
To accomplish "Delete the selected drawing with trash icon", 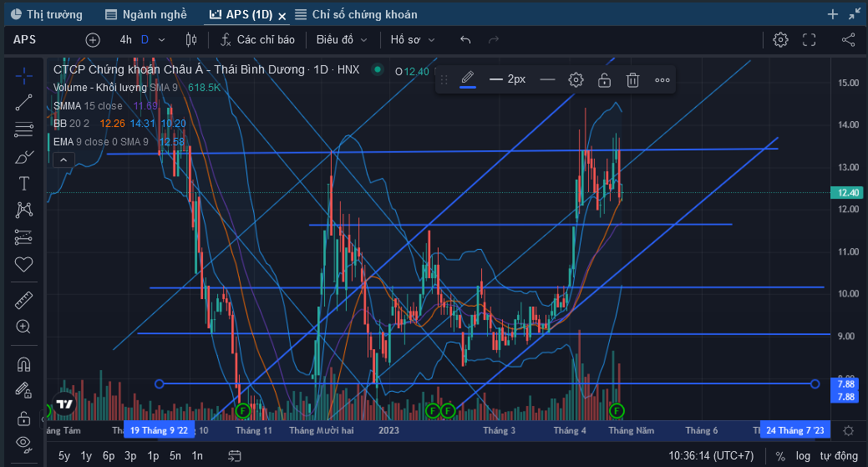I will [632, 79].
